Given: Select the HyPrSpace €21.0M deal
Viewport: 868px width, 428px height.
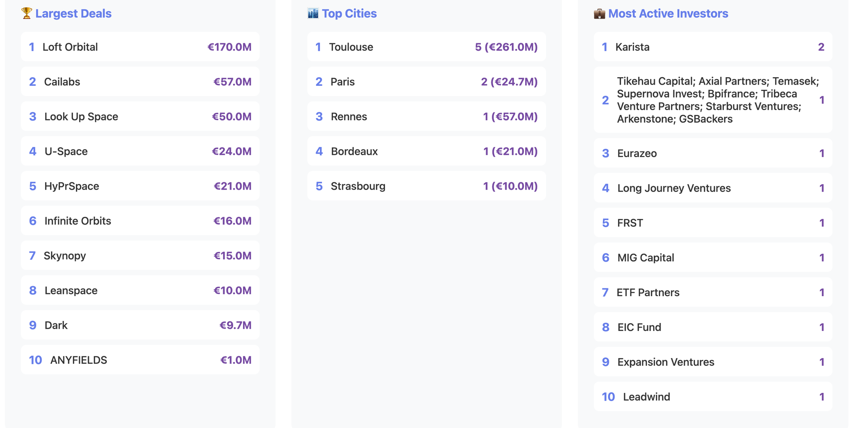Looking at the screenshot, I should 140,186.
